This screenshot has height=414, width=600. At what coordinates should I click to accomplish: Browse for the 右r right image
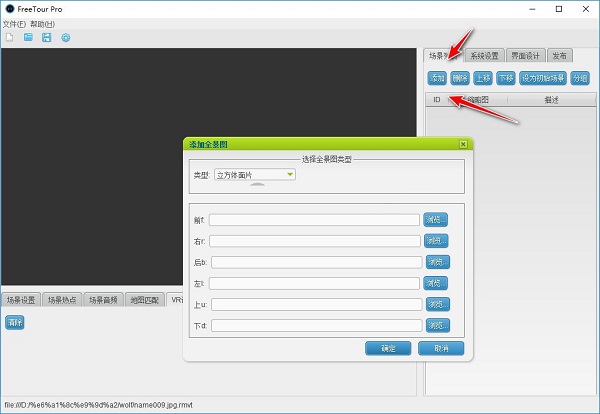point(436,241)
